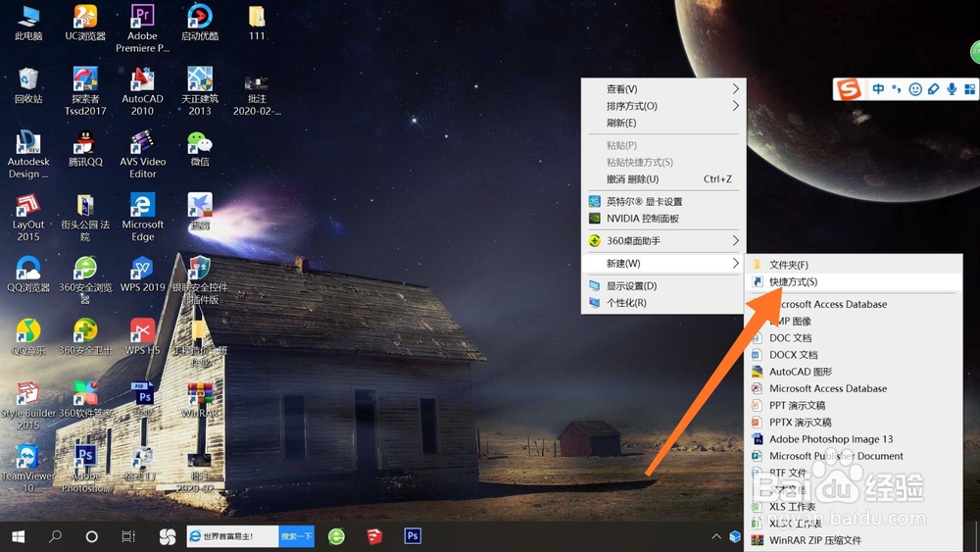This screenshot has height=552, width=980.
Task: Click the 回收站 recycle bin icon
Action: [x=28, y=85]
